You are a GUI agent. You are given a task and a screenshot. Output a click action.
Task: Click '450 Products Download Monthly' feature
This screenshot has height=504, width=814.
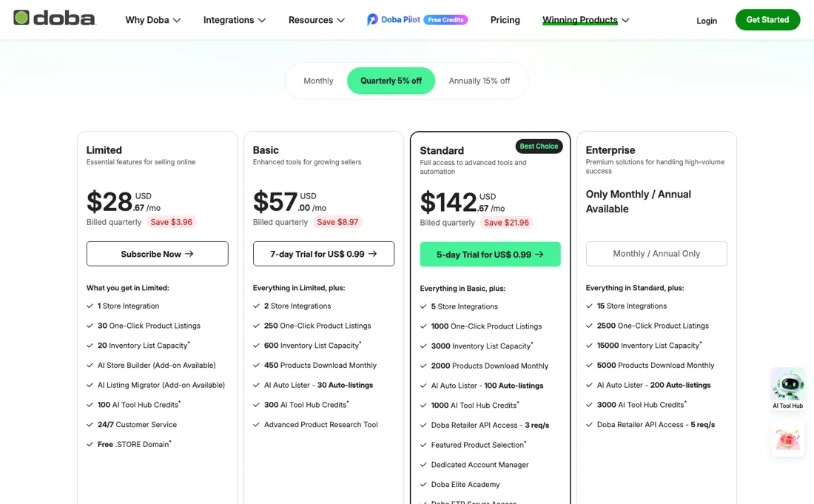click(320, 366)
